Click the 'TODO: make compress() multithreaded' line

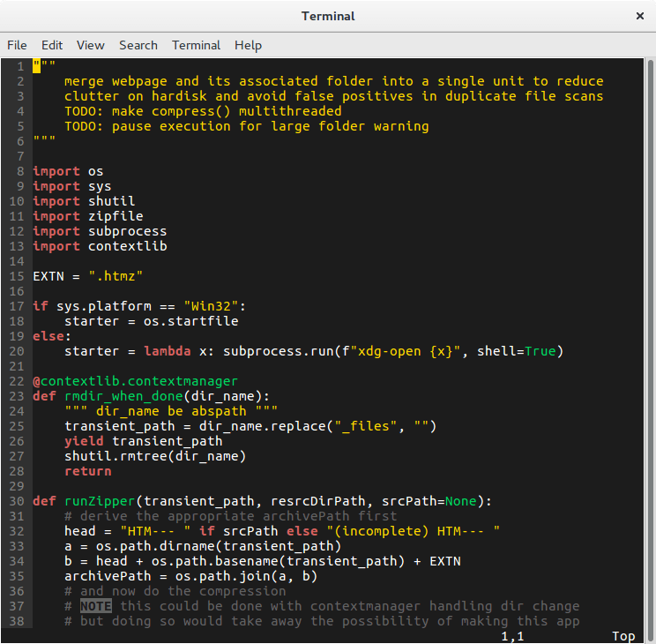[204, 111]
